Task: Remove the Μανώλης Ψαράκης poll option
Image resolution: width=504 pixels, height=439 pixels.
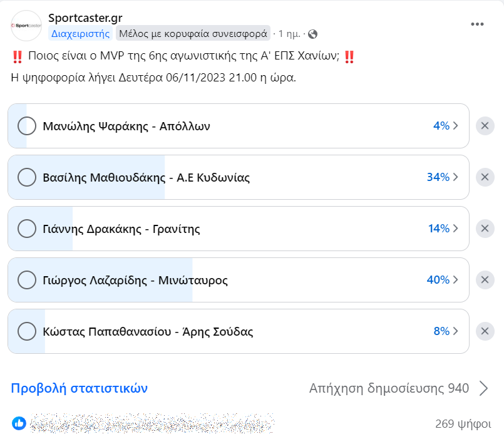Action: coord(484,126)
